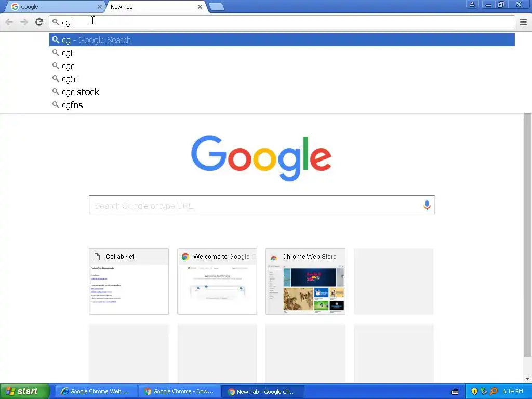Click New Tab - Google Chrome taskbar button
The width and height of the screenshot is (532, 399).
[262, 392]
